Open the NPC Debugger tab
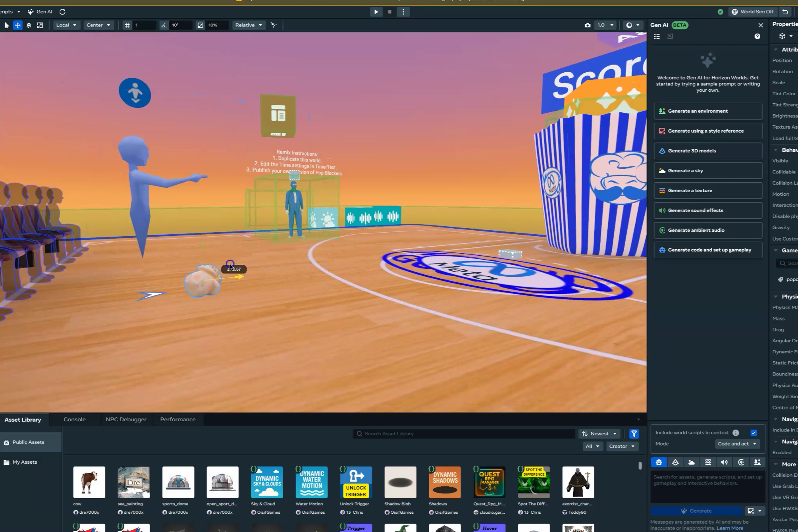Screen dimensions: 798x532 (x=126, y=419)
